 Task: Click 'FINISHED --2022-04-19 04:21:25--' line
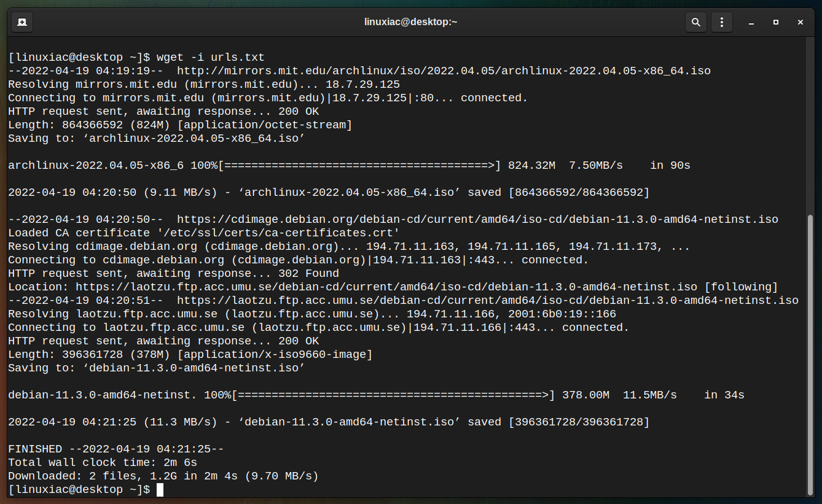116,449
